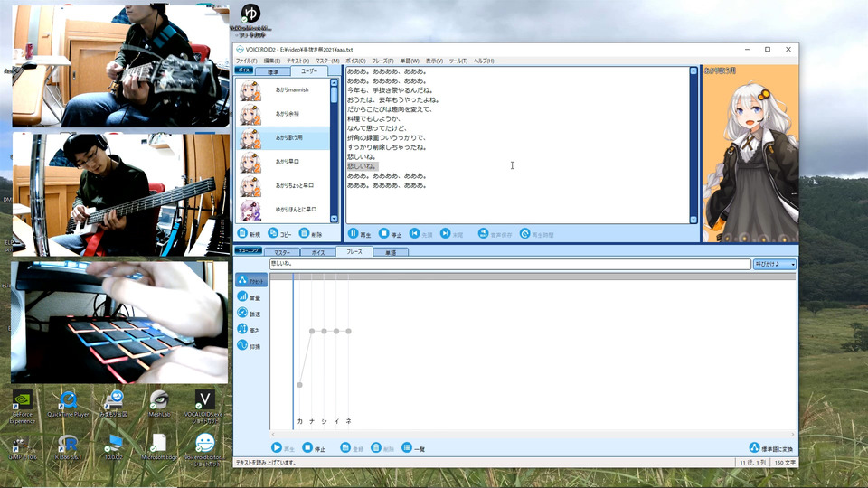The image size is (868, 488).
Task: Open the GIMP desktop shortcut
Action: tap(22, 448)
